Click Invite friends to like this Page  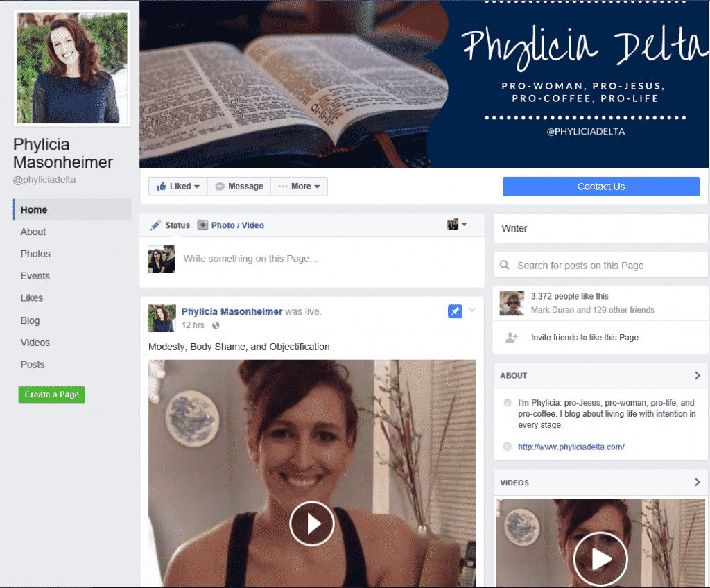coord(585,338)
